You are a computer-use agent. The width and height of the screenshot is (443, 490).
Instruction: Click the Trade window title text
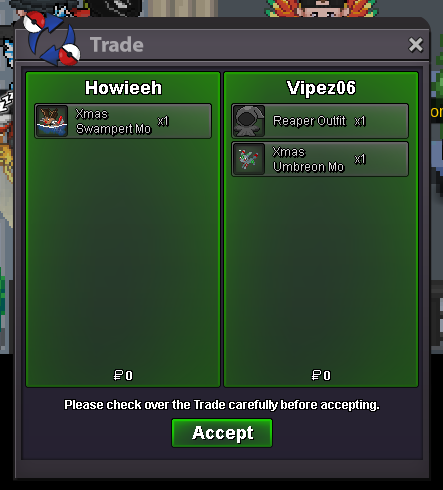click(117, 45)
